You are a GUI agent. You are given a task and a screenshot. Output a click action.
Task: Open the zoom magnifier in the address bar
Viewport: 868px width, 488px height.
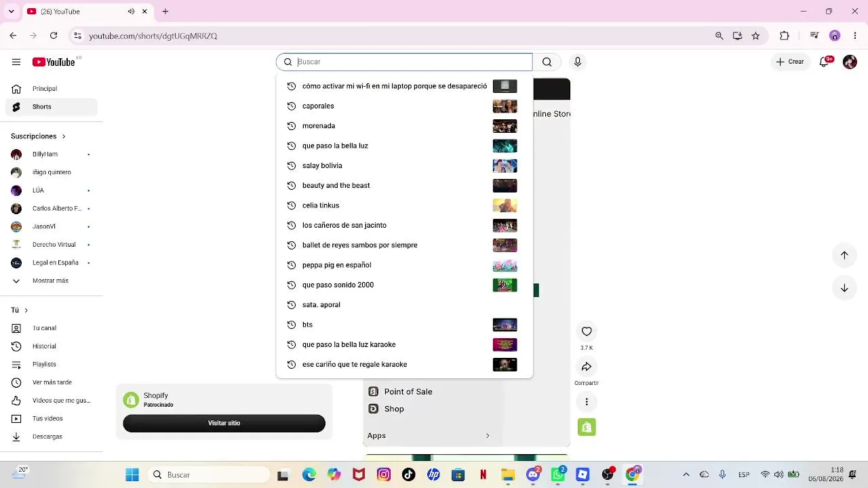[x=719, y=36]
